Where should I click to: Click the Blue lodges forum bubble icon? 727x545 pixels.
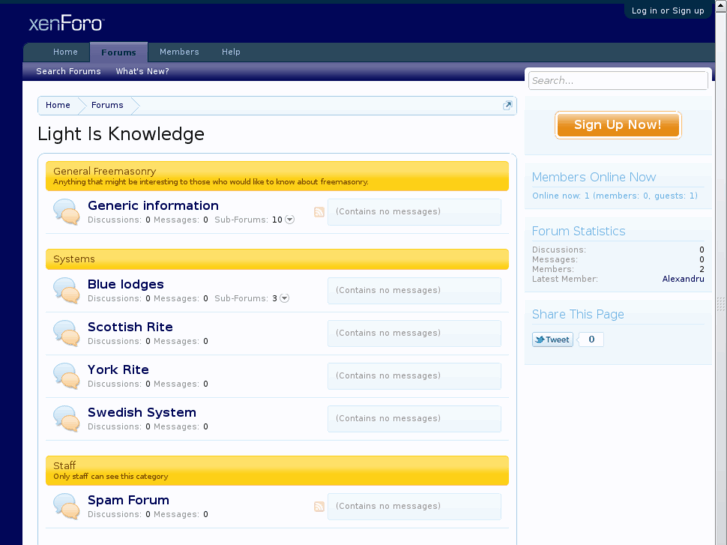66,291
